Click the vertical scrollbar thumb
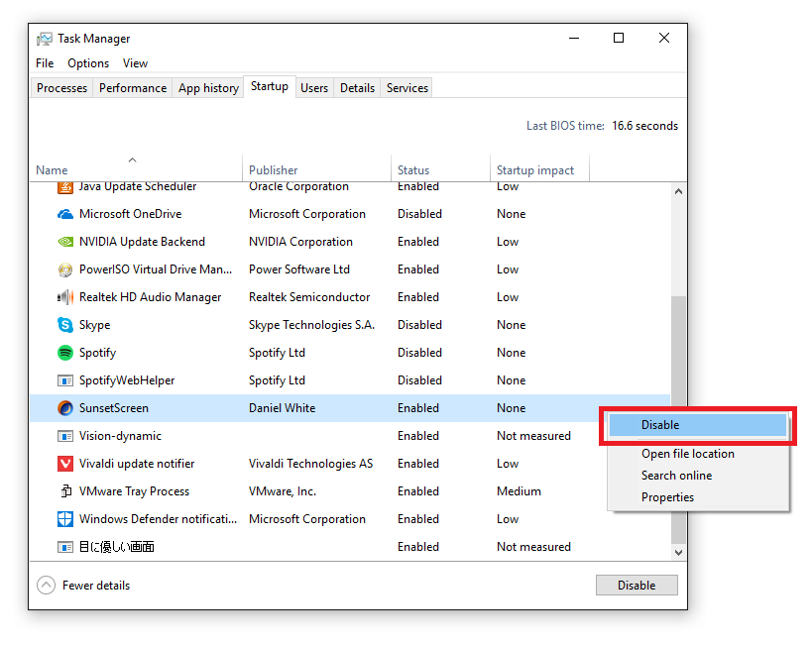Viewport: 812px width, 645px height. (x=678, y=419)
